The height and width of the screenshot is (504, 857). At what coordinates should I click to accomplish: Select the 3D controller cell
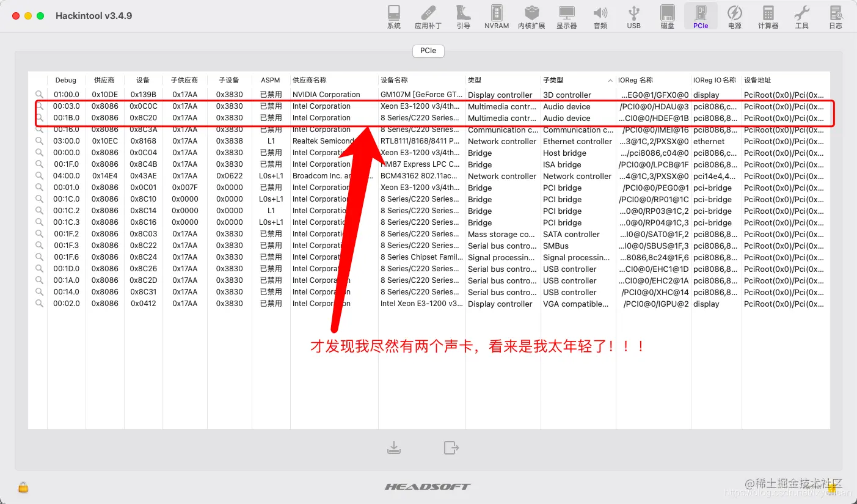[x=567, y=95]
